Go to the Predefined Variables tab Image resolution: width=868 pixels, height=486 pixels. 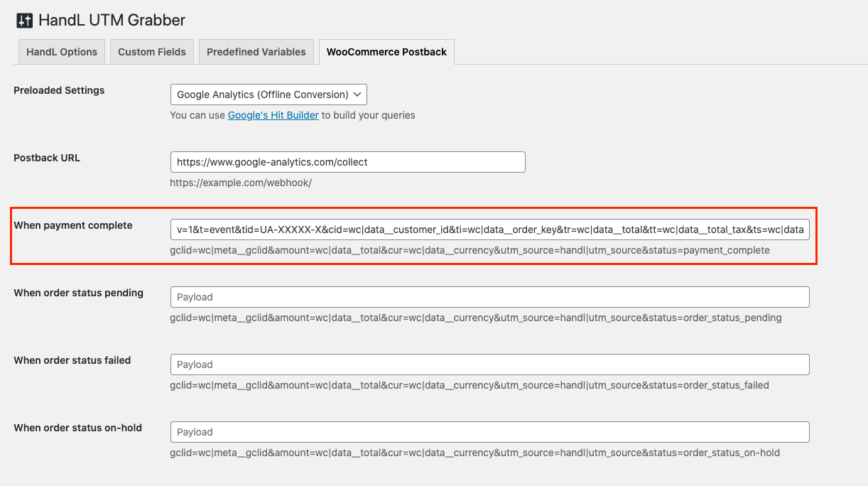256,52
